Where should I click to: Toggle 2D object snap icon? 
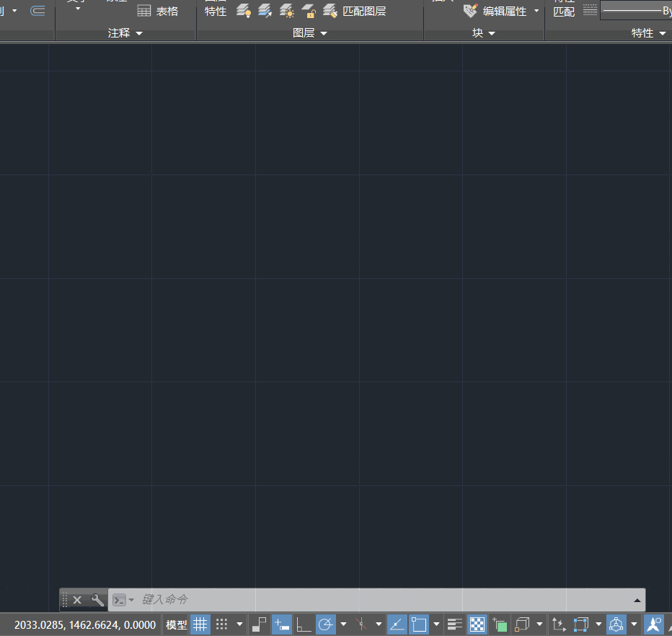[x=419, y=624]
